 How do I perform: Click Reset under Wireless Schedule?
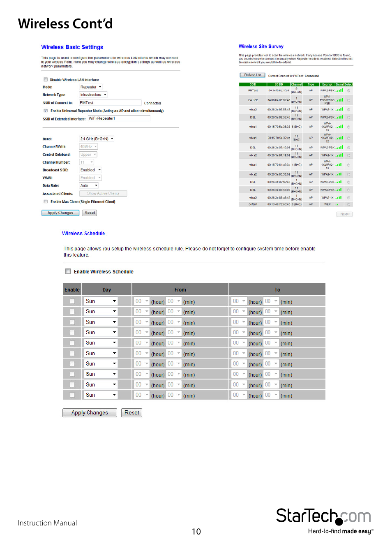click(132, 413)
